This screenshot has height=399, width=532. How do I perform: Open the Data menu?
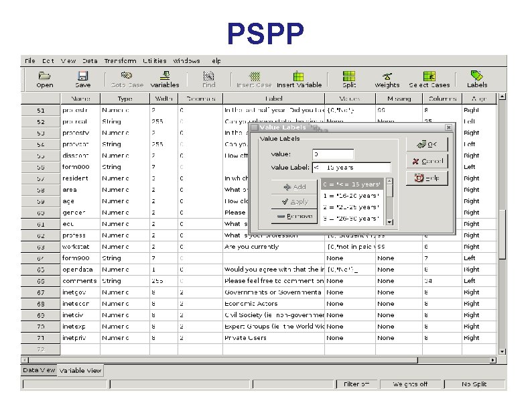click(90, 61)
